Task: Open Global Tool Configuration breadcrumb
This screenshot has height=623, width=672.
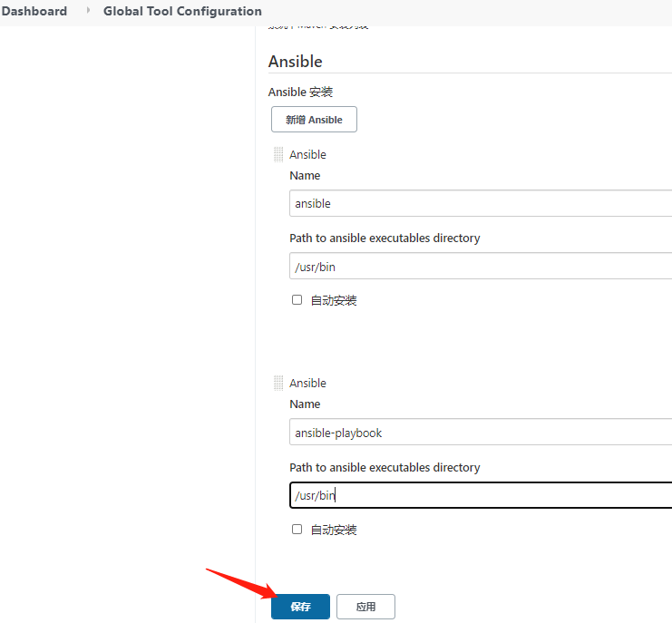Action: pos(182,11)
